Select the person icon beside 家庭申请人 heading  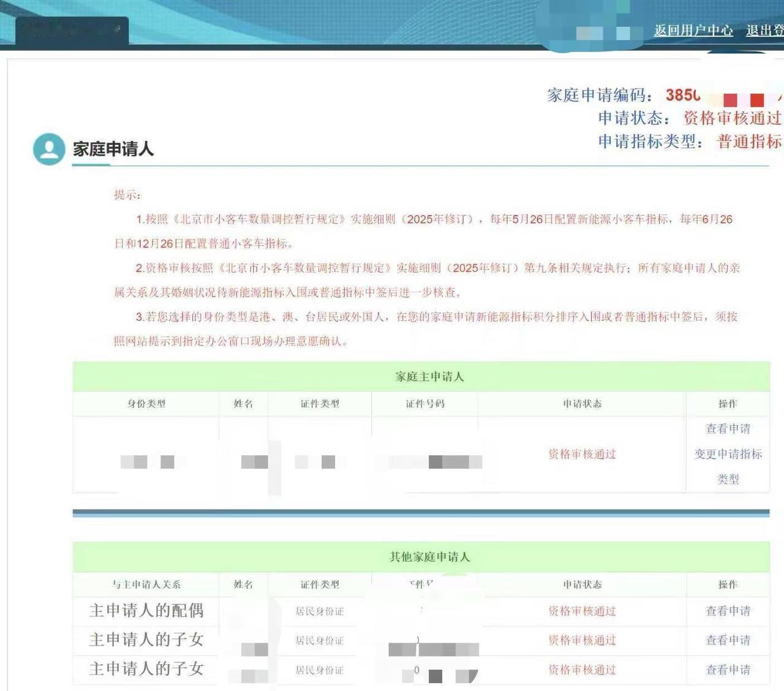[48, 148]
